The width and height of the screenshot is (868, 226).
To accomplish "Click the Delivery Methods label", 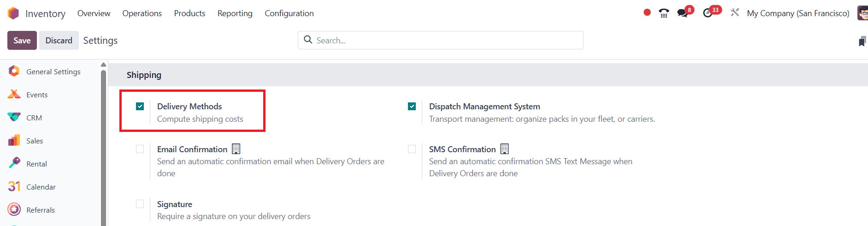I will [189, 107].
